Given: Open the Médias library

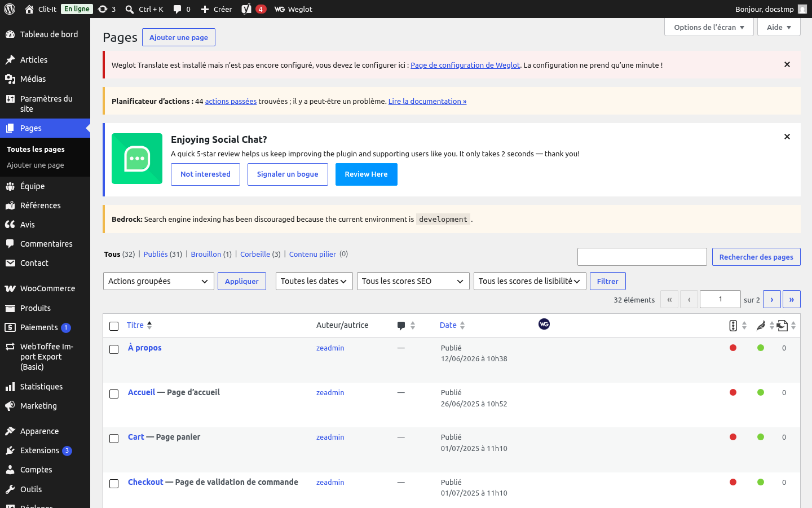Looking at the screenshot, I should click(45, 79).
